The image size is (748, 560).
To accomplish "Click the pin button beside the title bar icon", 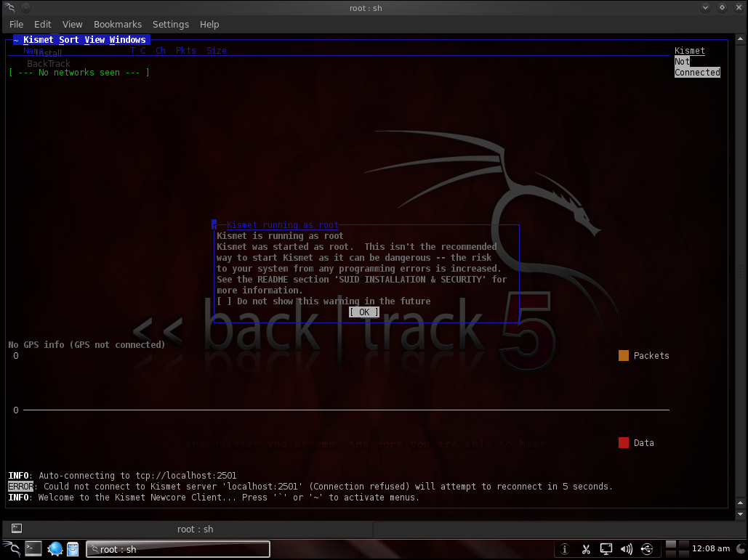I will coord(26,7).
